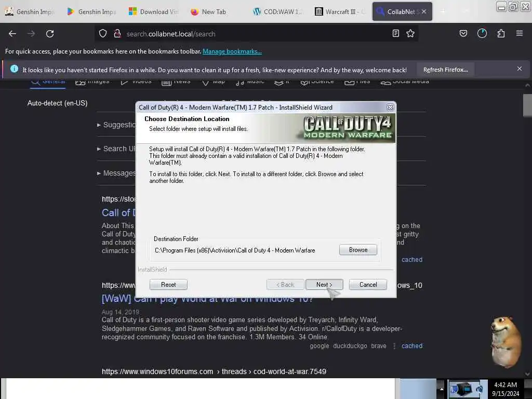Click the destination folder path text
This screenshot has width=532, height=399.
[x=235, y=250]
